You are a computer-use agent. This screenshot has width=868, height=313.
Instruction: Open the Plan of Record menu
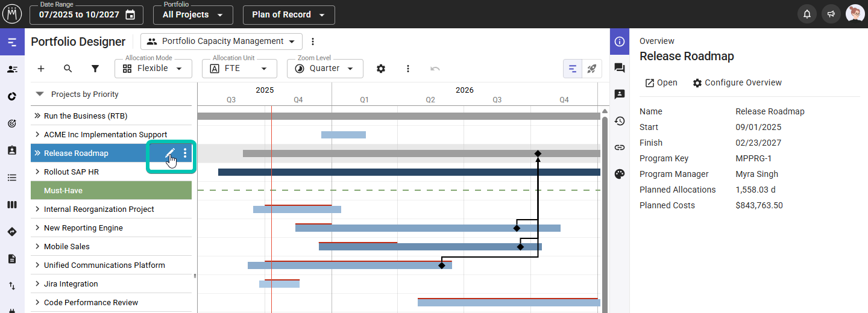tap(288, 14)
